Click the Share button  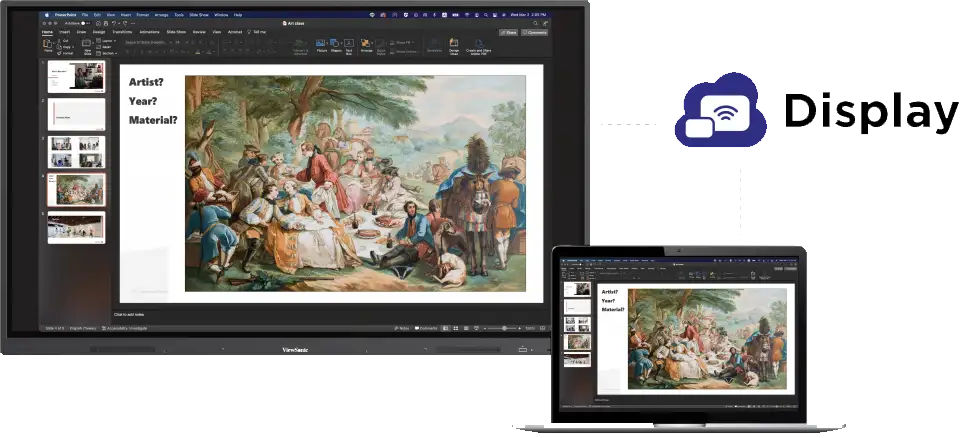[508, 32]
